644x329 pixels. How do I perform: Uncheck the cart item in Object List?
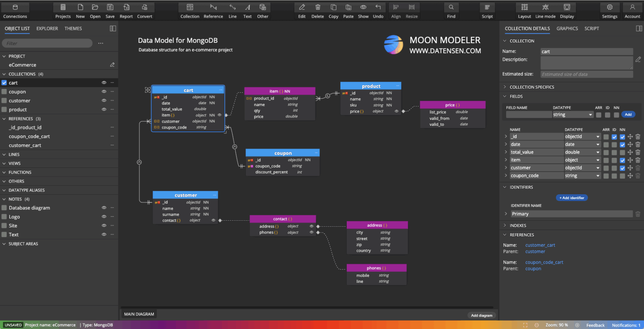point(5,83)
